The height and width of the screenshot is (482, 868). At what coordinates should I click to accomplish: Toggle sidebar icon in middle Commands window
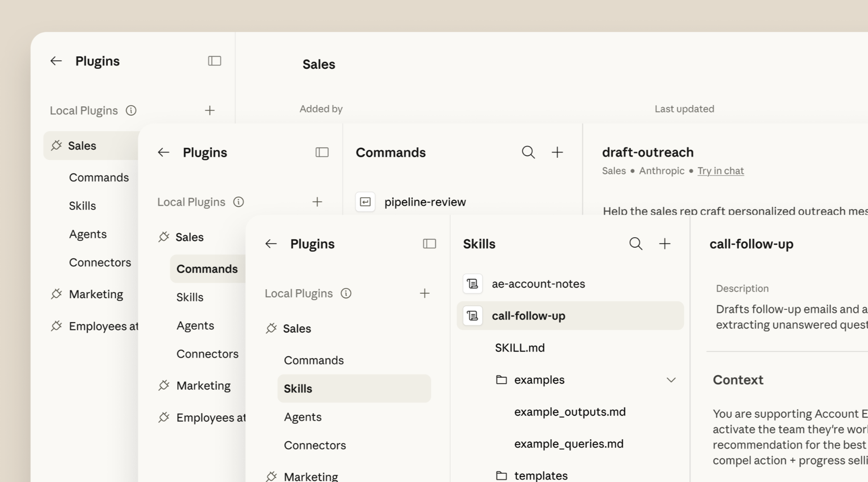(322, 152)
